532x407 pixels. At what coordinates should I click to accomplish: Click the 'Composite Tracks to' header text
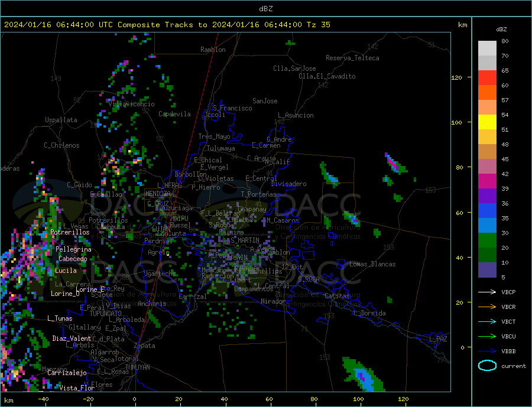coord(162,25)
